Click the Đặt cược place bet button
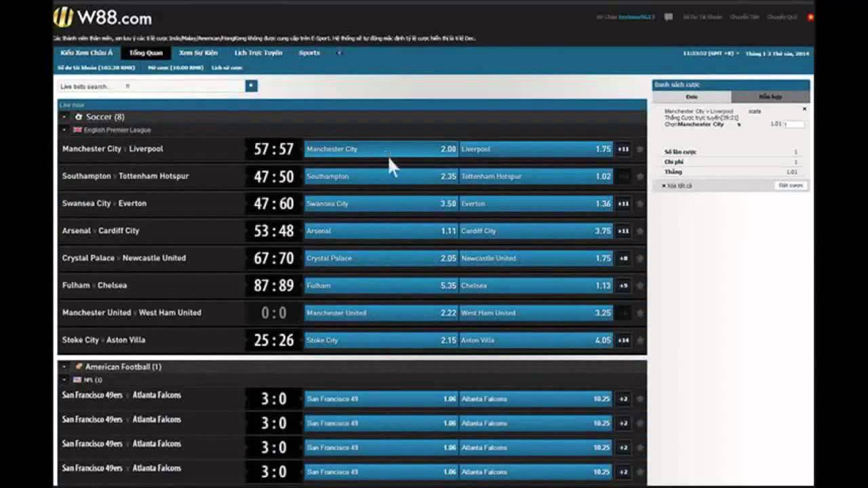Image resolution: width=868 pixels, height=488 pixels. [791, 185]
